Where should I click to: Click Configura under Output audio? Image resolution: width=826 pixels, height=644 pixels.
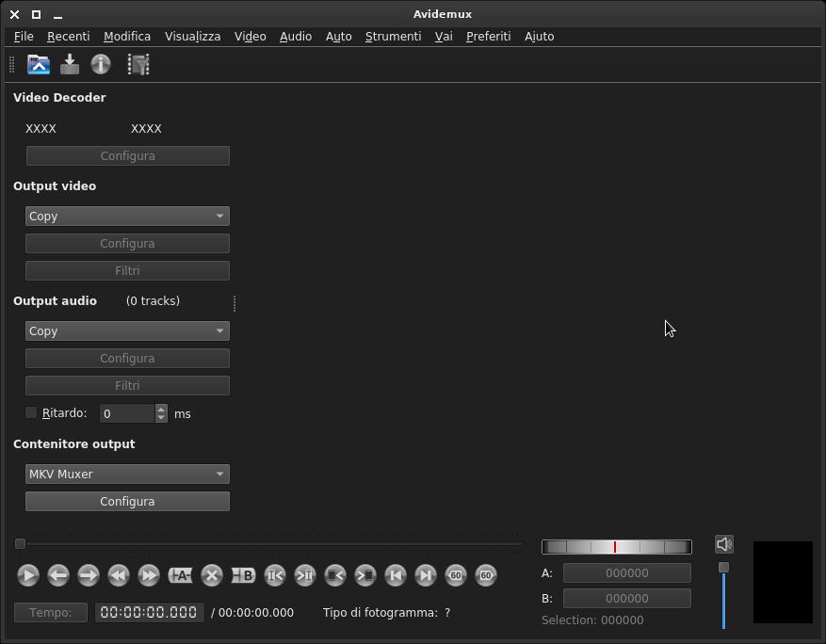point(127,358)
